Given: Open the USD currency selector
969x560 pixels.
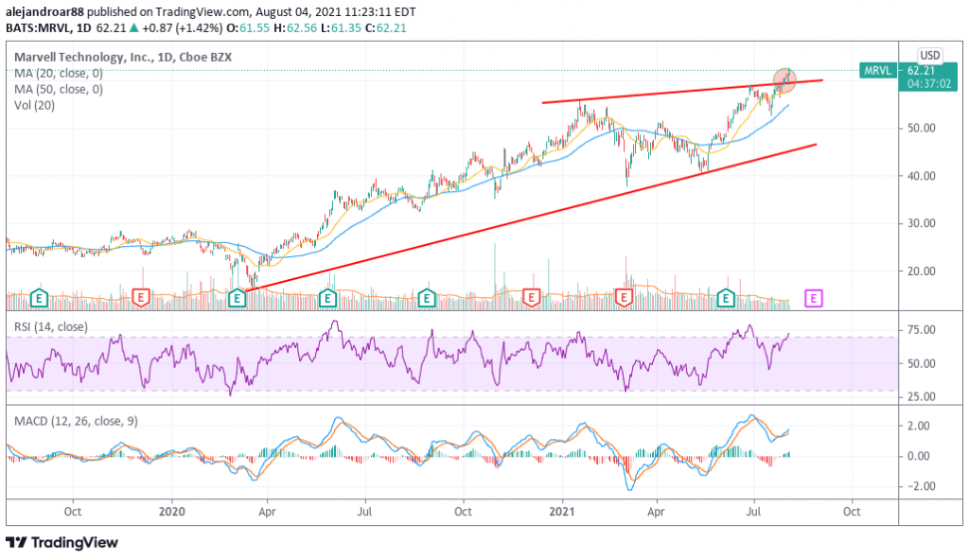Looking at the screenshot, I should tap(929, 56).
